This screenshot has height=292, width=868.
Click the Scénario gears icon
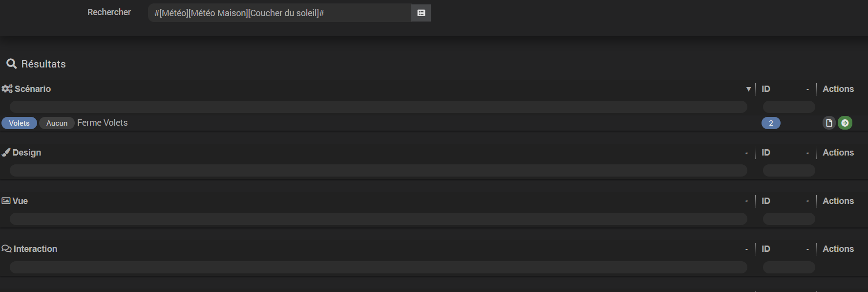pos(7,89)
